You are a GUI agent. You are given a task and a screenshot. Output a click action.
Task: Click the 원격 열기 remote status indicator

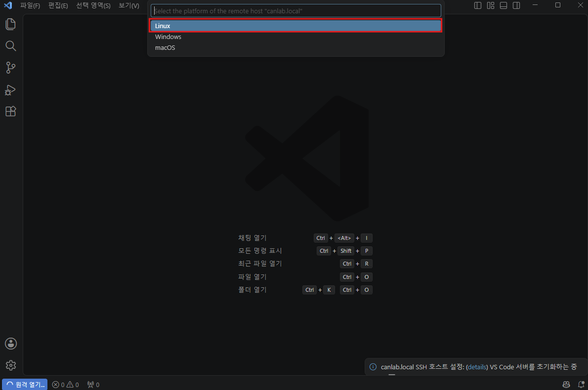(25, 385)
